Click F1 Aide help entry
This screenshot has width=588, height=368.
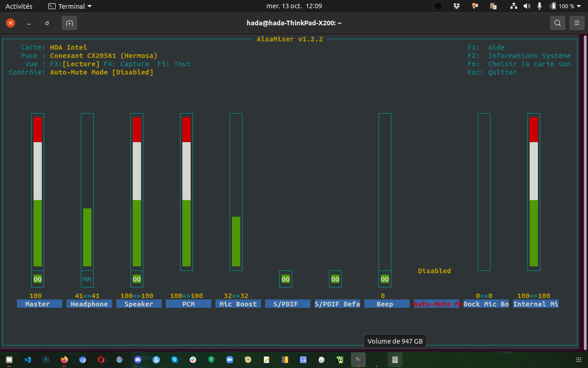click(486, 47)
